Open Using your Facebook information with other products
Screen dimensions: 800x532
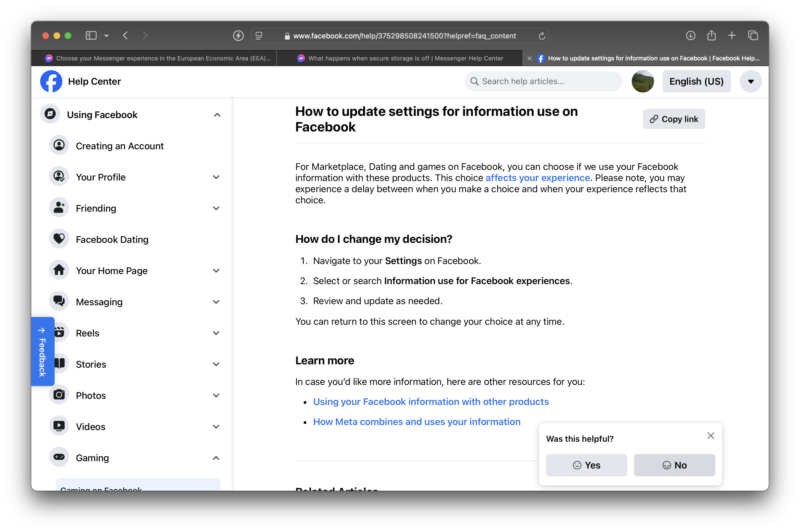click(431, 402)
